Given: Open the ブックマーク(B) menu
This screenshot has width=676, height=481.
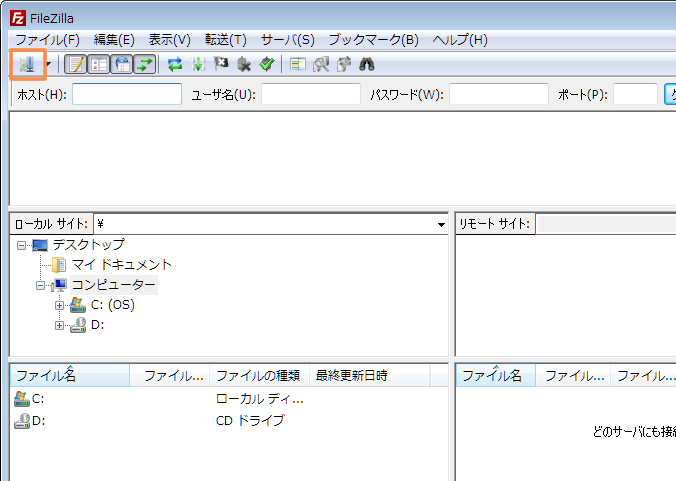Looking at the screenshot, I should [374, 40].
